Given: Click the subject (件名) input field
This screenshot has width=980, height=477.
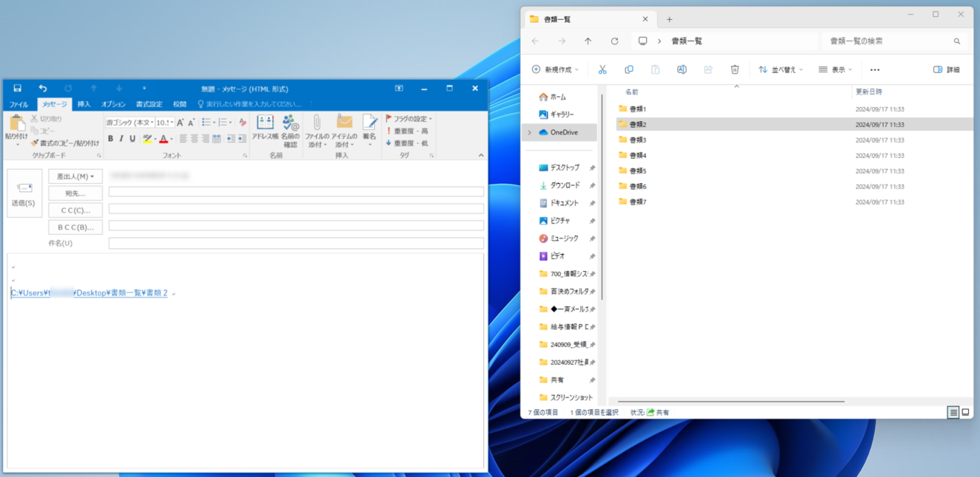Looking at the screenshot, I should tap(296, 243).
